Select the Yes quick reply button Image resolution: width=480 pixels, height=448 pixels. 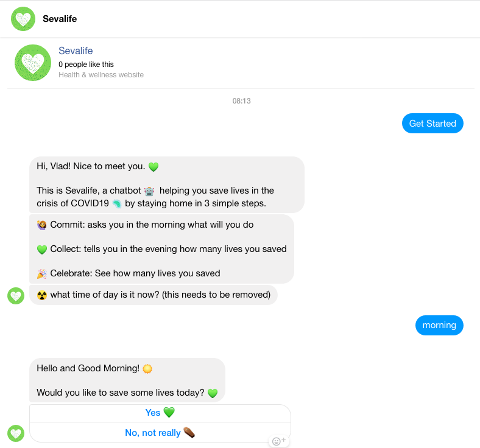click(160, 413)
